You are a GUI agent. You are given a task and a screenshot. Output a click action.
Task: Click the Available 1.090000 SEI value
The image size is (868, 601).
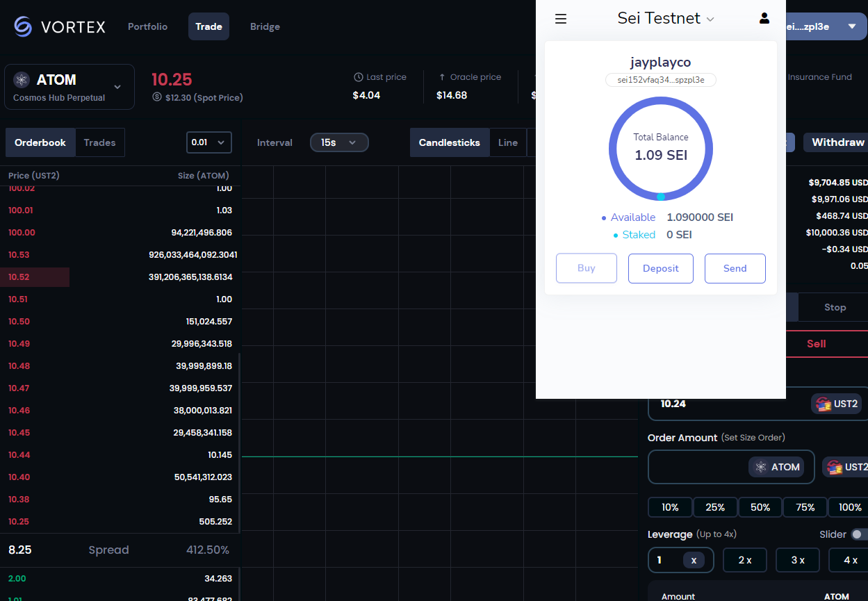click(x=700, y=217)
